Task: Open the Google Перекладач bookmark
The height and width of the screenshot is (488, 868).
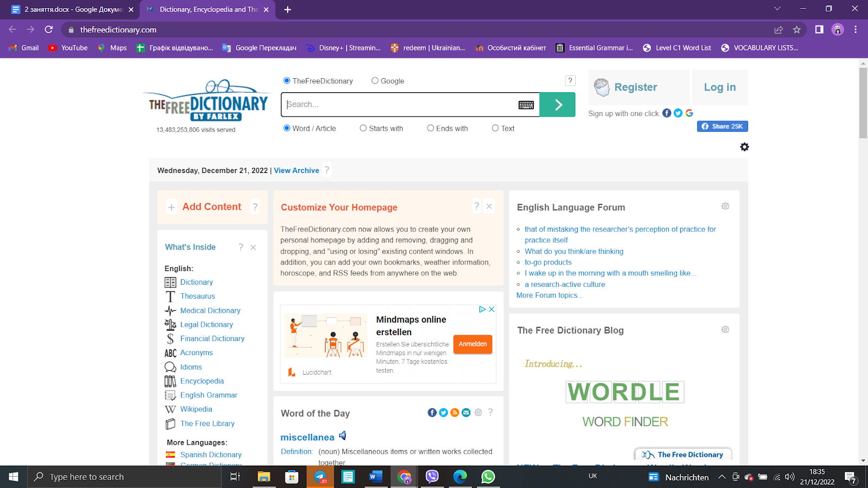Action: 259,48
